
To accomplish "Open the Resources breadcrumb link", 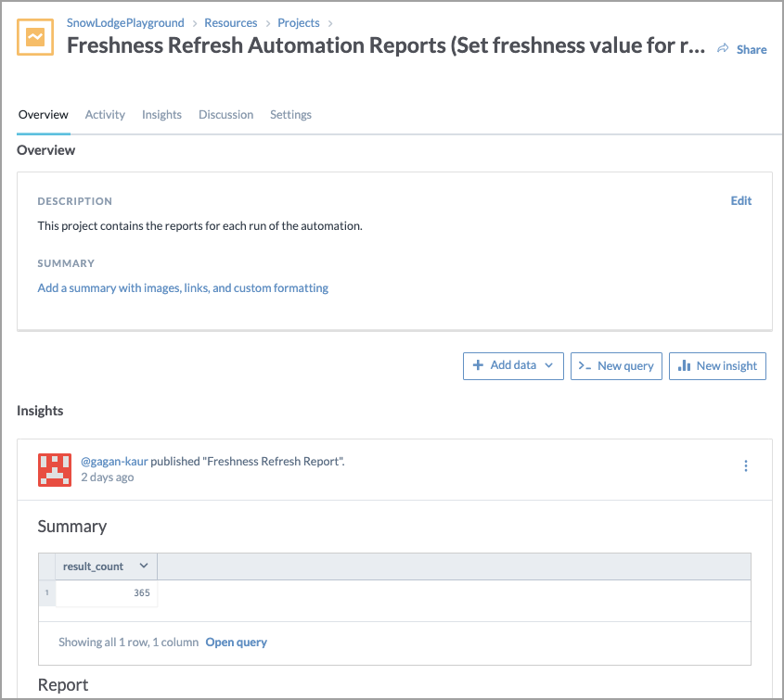I will coord(230,22).
